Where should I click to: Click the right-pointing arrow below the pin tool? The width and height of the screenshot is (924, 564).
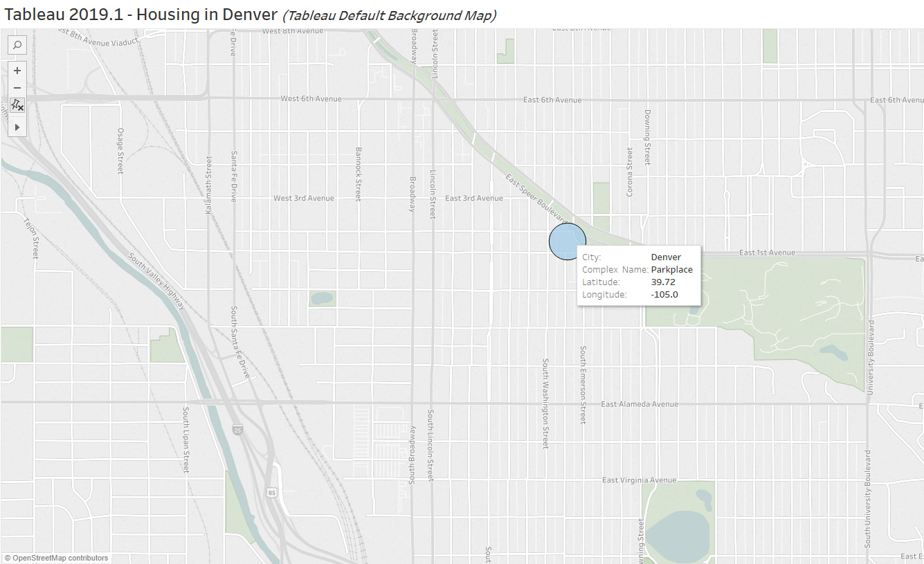[17, 127]
